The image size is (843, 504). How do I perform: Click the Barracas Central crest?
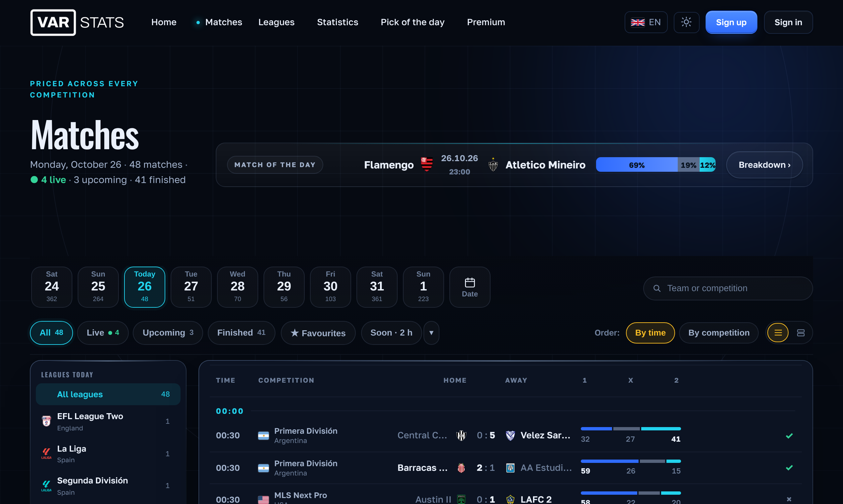click(461, 468)
